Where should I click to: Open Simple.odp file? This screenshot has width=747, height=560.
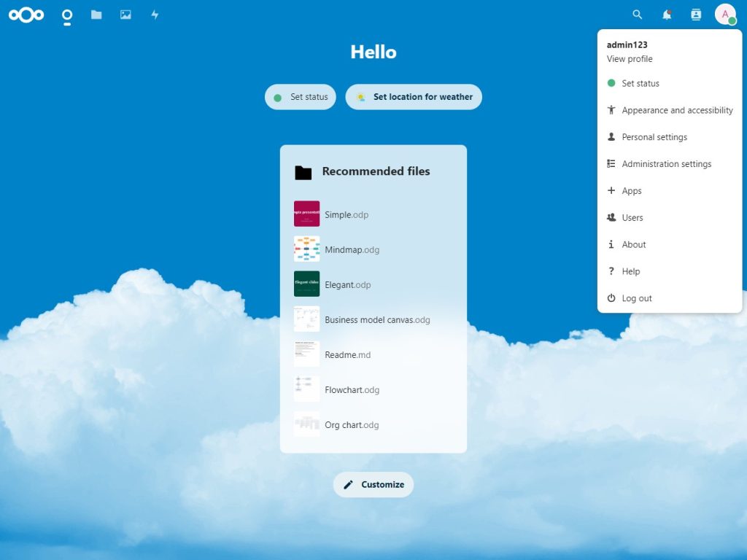[x=373, y=214]
